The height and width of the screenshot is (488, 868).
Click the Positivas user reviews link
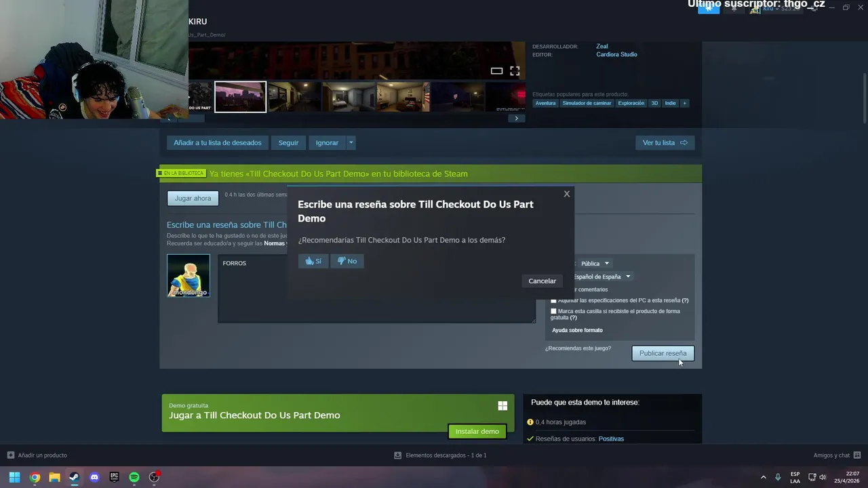tap(611, 439)
